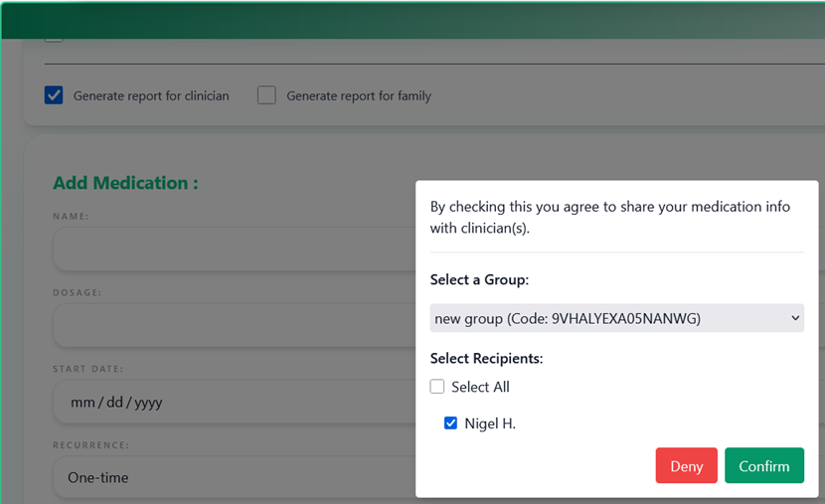Expand the Recurrence One-time dropdown

coord(234,477)
